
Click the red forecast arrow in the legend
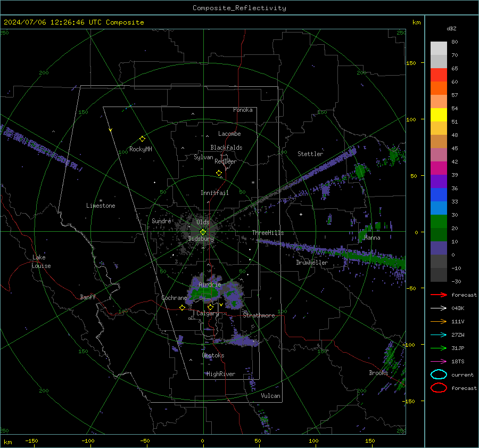[439, 295]
